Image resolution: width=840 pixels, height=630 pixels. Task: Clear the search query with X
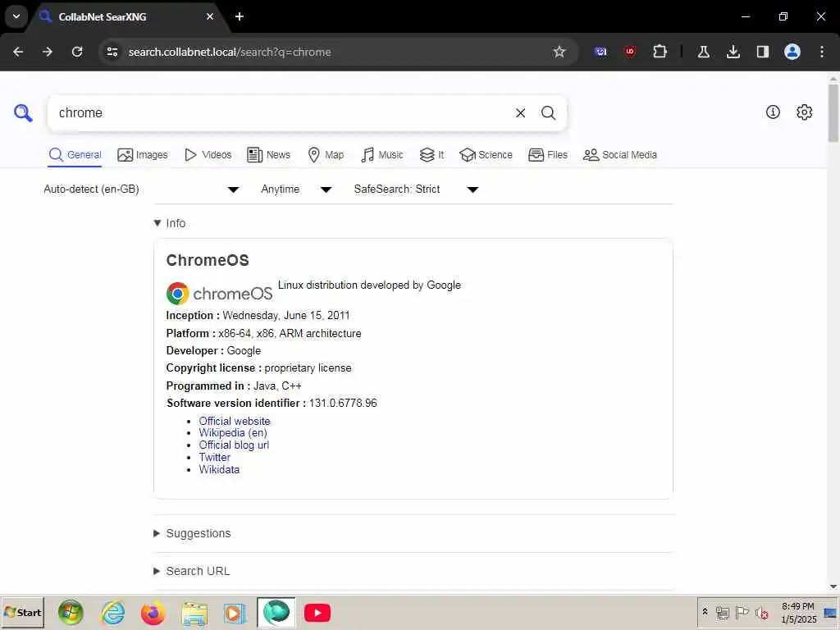pos(520,113)
